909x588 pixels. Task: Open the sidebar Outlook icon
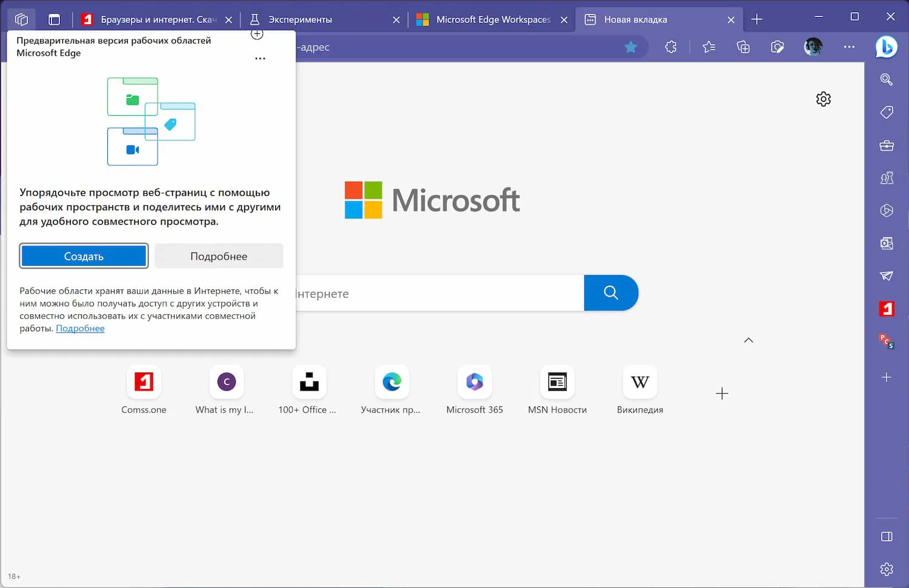pos(887,243)
